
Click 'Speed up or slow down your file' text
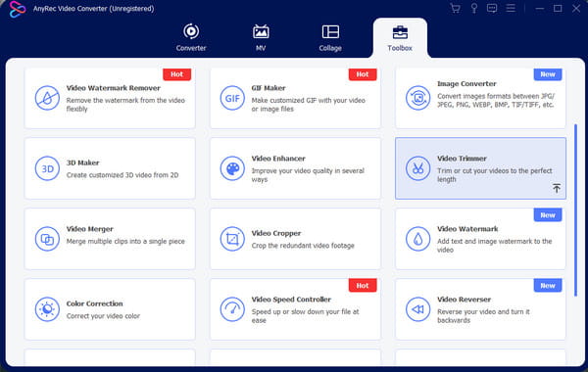305,316
